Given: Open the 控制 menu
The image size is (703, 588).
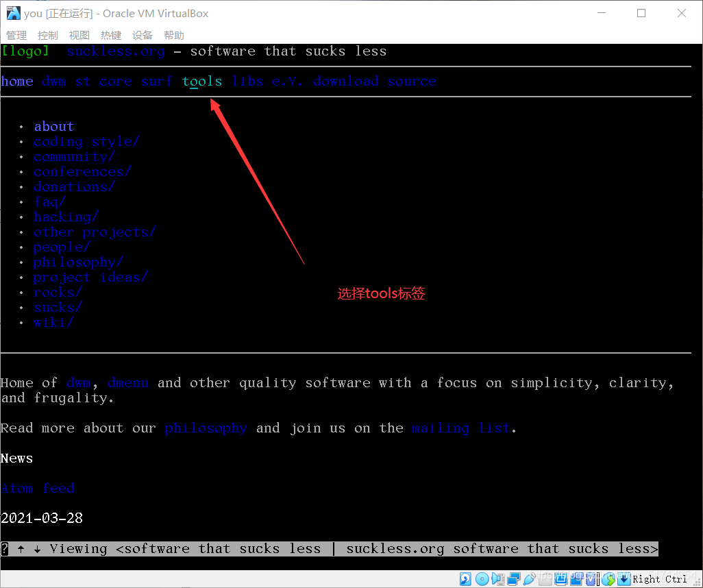Looking at the screenshot, I should (x=48, y=35).
